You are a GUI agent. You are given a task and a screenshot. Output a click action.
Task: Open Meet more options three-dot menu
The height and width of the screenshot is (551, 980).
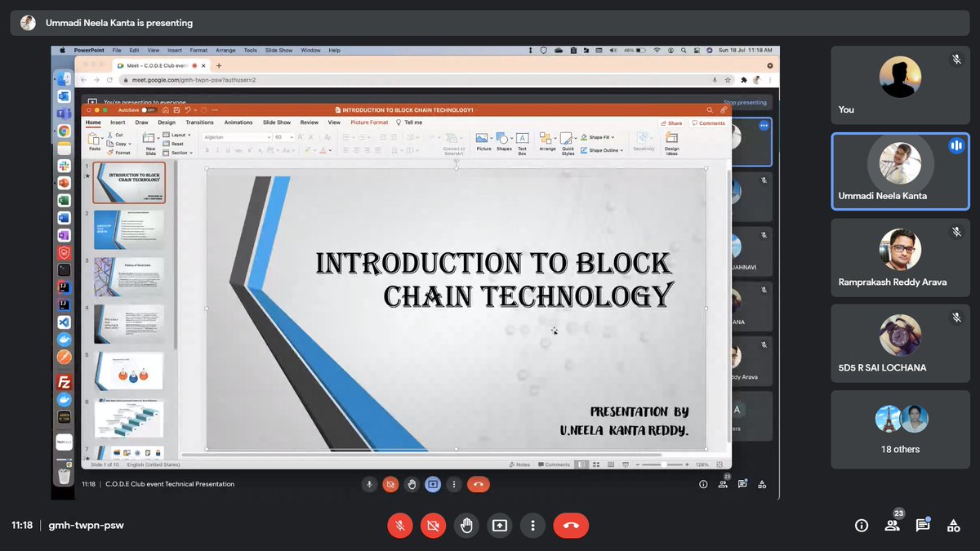532,526
